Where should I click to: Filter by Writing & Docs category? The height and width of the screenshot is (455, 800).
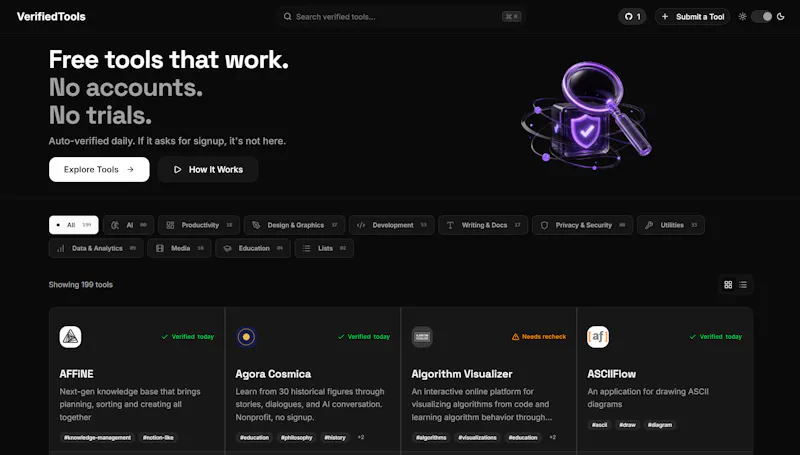pos(483,225)
